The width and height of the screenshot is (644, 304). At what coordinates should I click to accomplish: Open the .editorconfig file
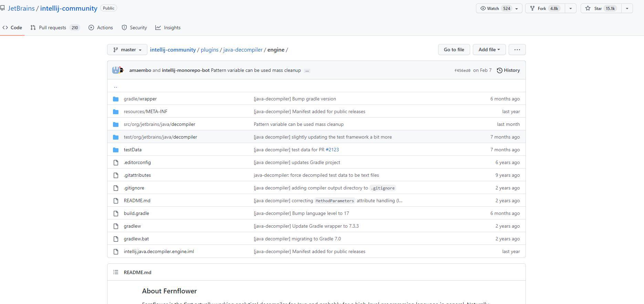point(137,162)
